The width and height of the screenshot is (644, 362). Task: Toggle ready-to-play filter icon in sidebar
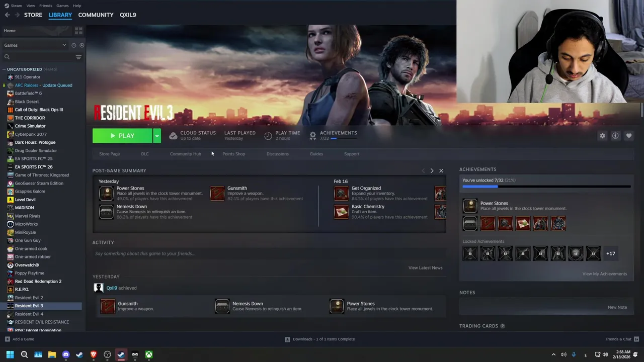point(82,45)
